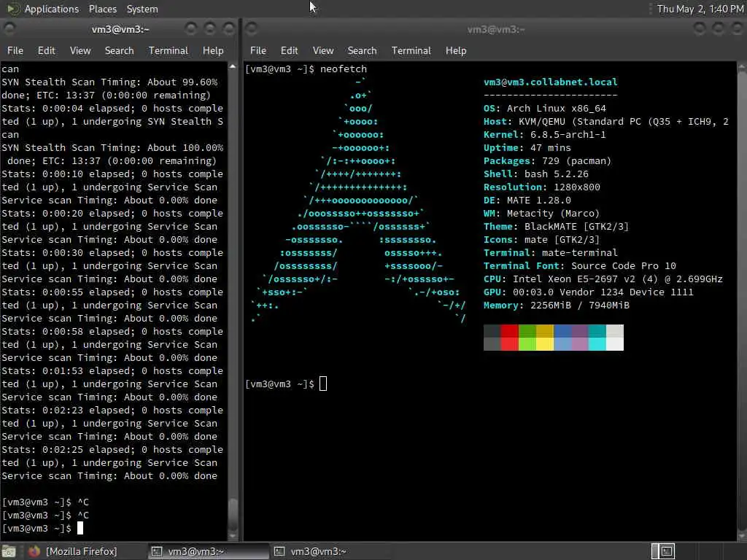The image size is (747, 560).
Task: Click the white swatch ending neofetch bottom row
Action: click(614, 344)
